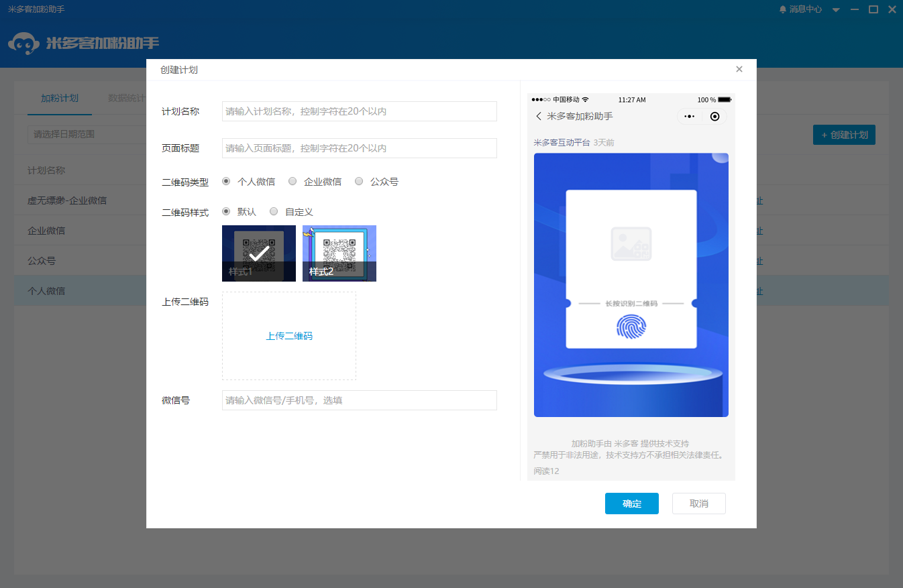Click the back arrow in phone preview
This screenshot has height=588, width=903.
pyautogui.click(x=539, y=116)
